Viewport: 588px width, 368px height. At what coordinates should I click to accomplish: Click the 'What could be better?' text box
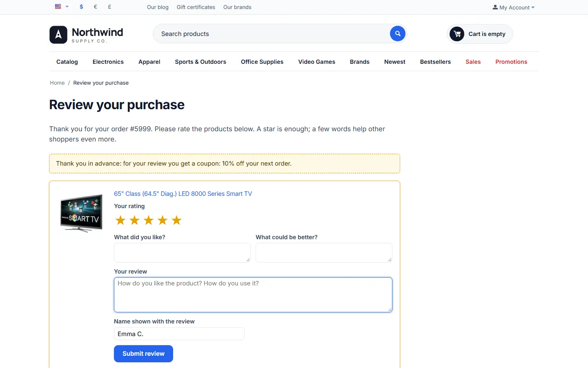tap(324, 253)
